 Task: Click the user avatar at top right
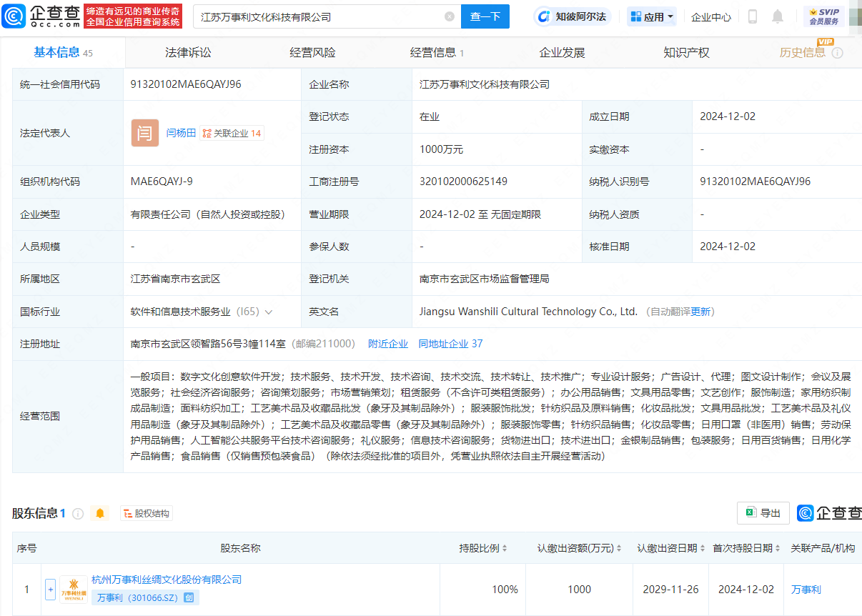click(x=856, y=16)
